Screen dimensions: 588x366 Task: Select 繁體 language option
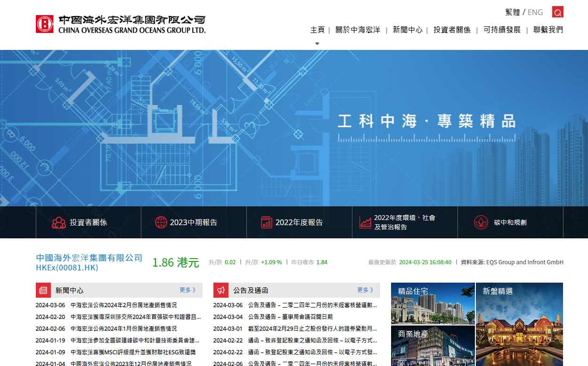coord(512,12)
